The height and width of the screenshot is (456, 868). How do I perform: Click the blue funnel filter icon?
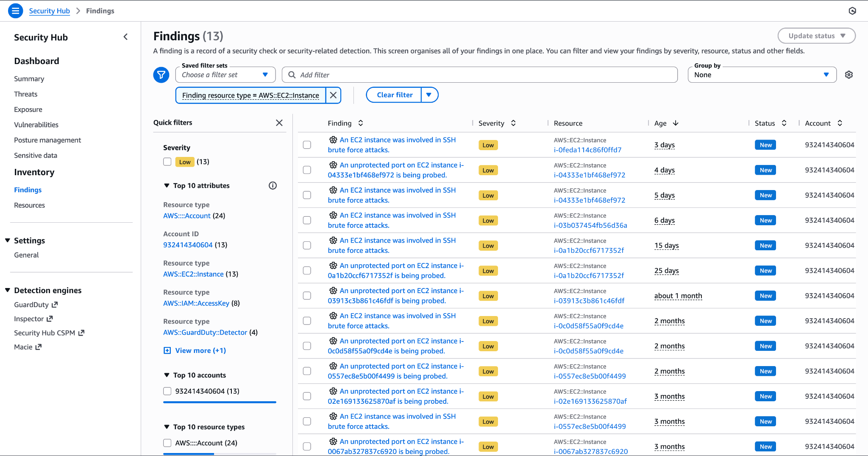point(161,75)
